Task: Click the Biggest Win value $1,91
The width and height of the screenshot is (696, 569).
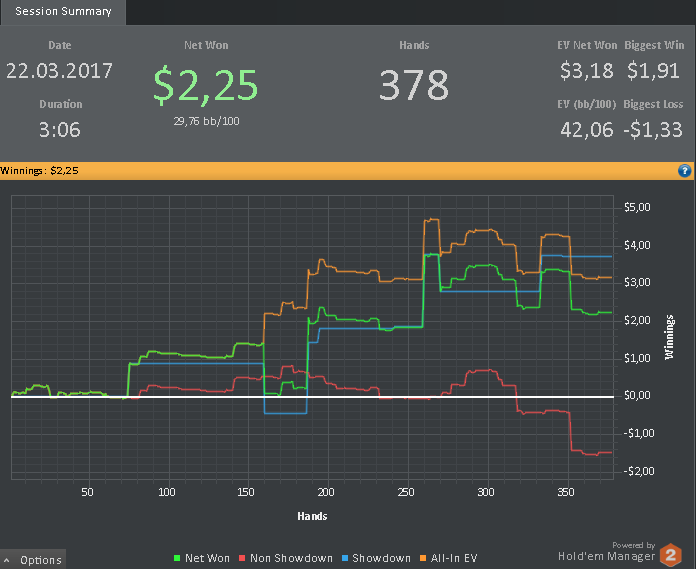Action: tap(653, 71)
